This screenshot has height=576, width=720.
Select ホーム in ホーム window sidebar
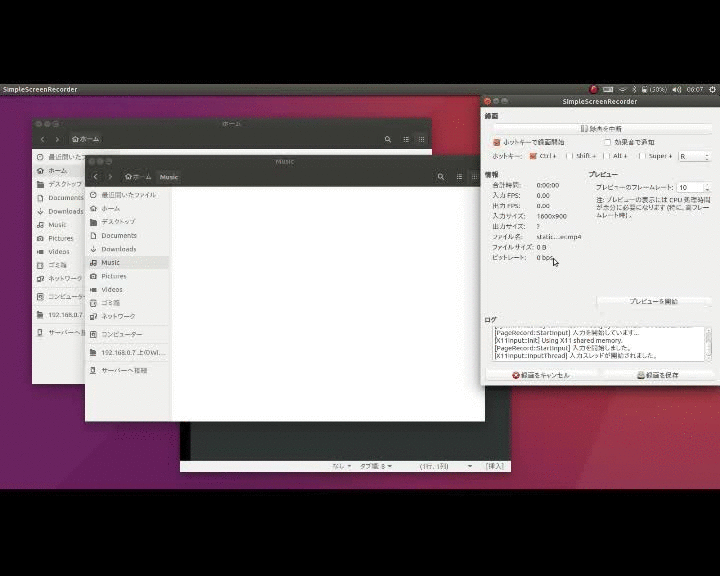(x=59, y=171)
